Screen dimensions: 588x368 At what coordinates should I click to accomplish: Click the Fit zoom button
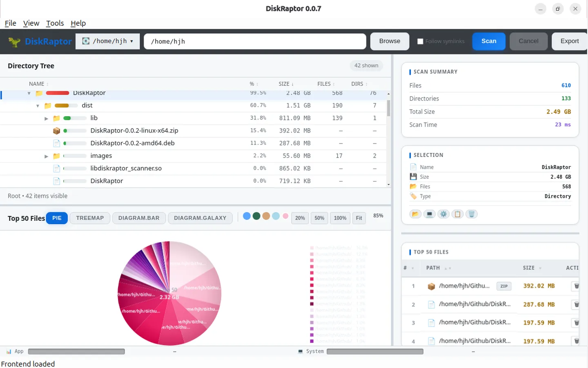(x=359, y=218)
